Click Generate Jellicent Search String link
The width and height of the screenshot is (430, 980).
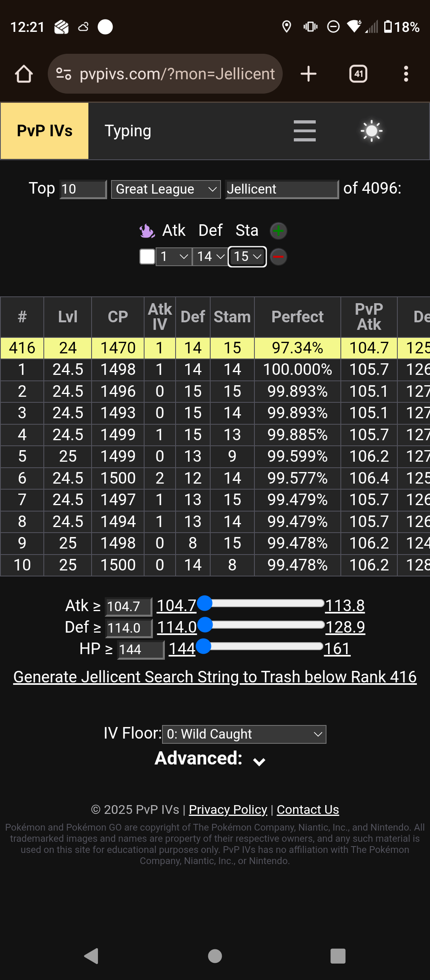(215, 677)
